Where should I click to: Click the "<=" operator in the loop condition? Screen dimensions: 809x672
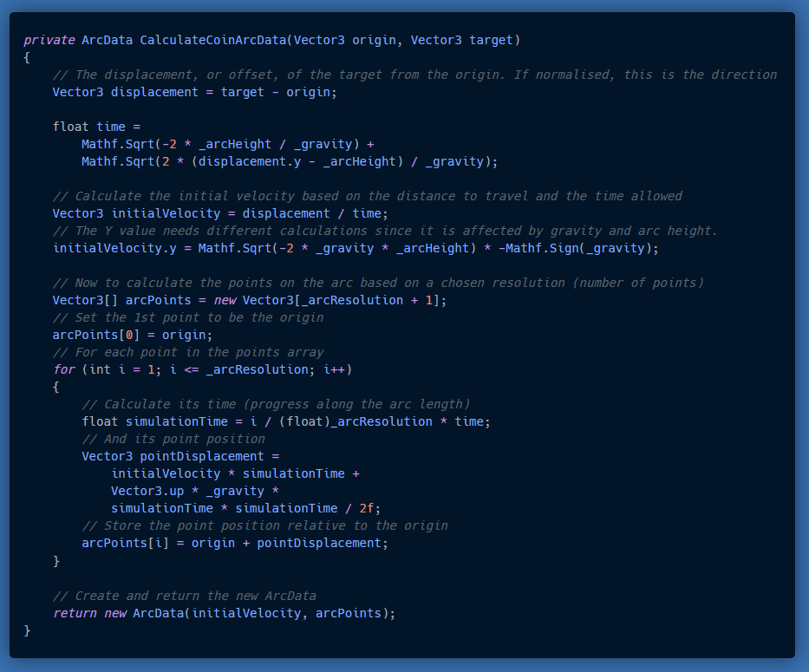coord(192,370)
